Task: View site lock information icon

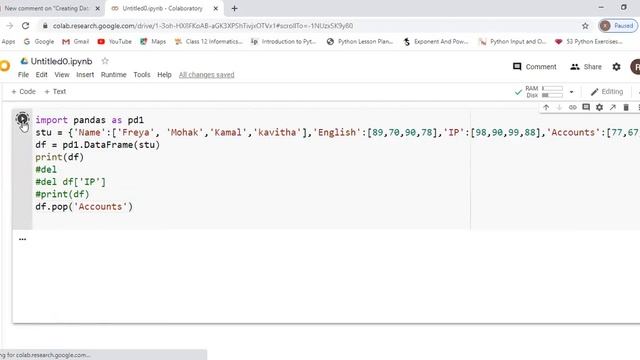Action: 45,26
